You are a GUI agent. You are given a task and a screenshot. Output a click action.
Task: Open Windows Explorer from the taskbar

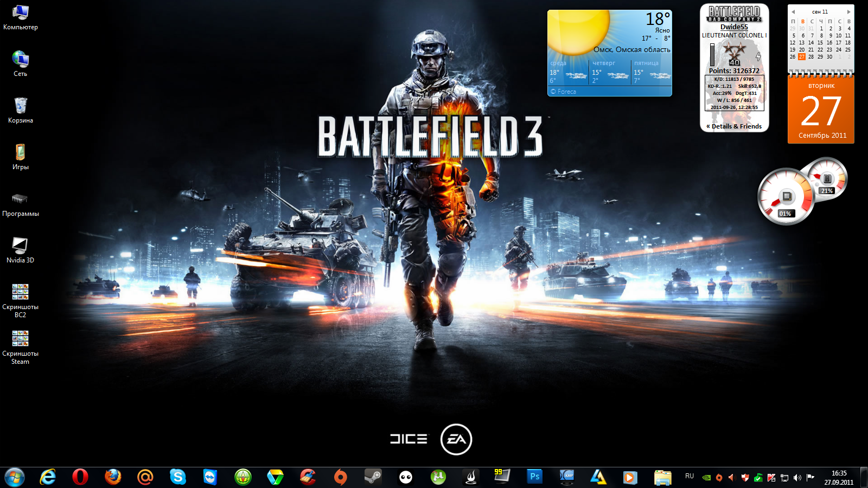tap(662, 477)
